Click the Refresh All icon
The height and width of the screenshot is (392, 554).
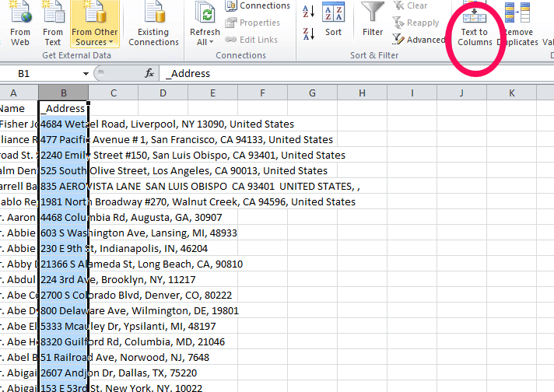pyautogui.click(x=205, y=14)
